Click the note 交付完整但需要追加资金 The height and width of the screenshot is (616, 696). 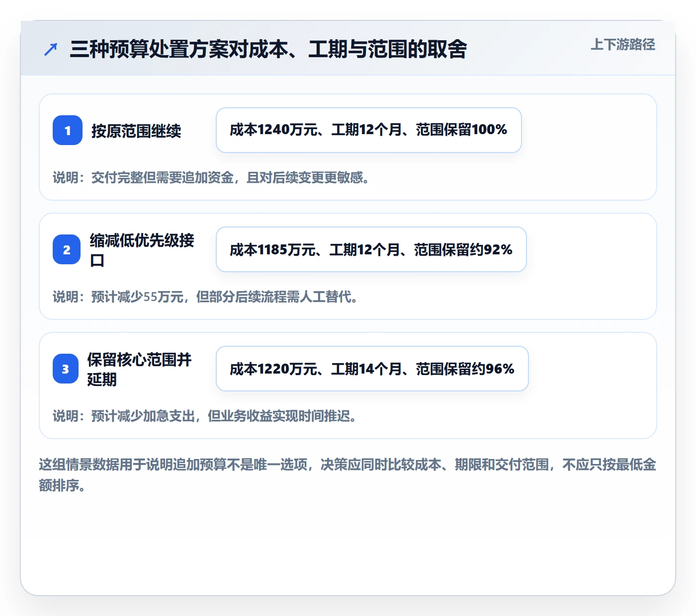[212, 177]
